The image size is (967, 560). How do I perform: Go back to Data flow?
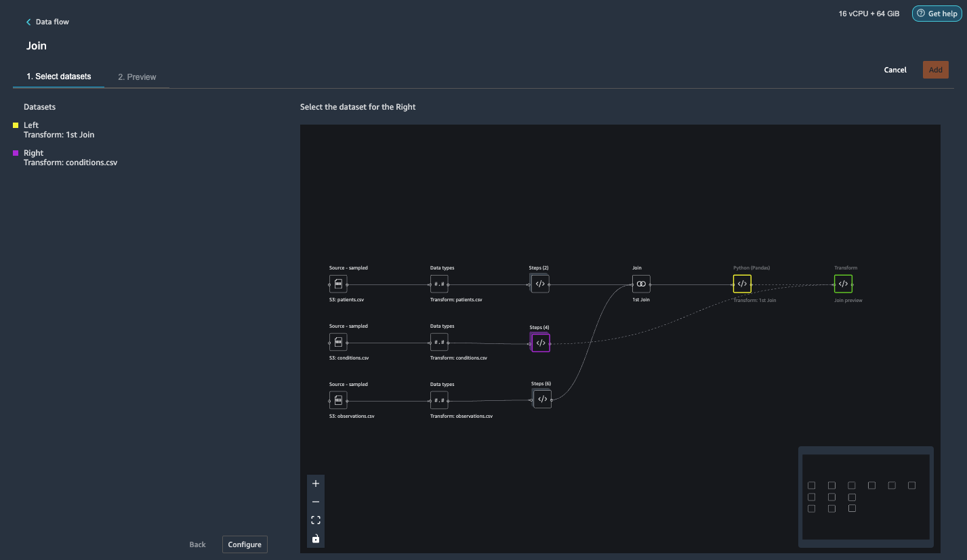tap(47, 22)
